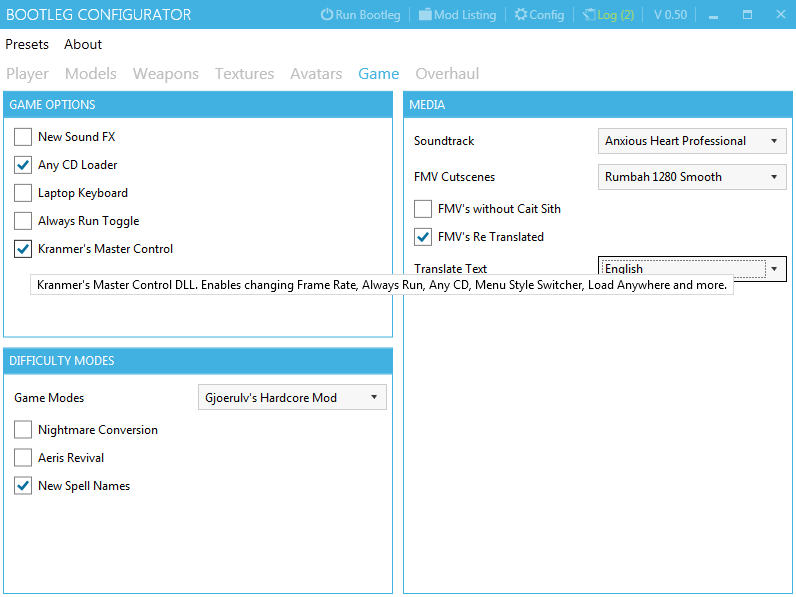Open the Soundtrack dropdown
Image resolution: width=796 pixels, height=597 pixels.
[692, 141]
